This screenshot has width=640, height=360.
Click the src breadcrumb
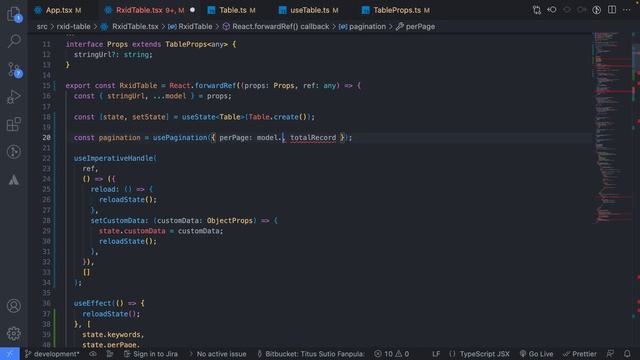tap(42, 27)
